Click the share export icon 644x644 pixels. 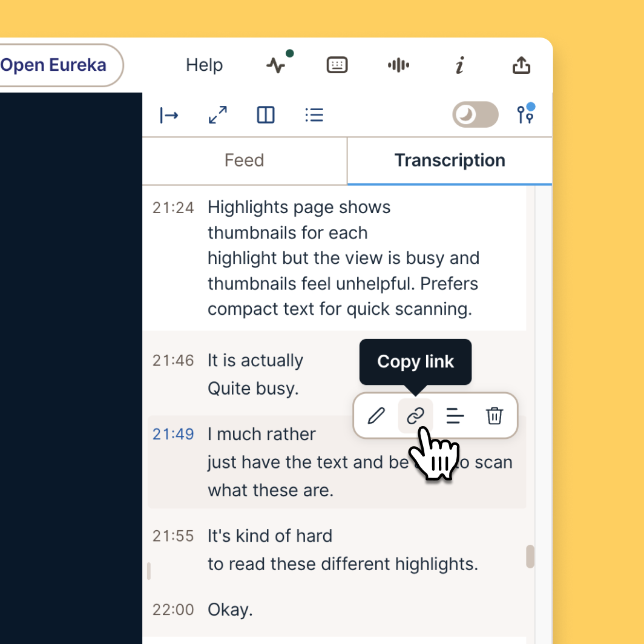point(521,65)
